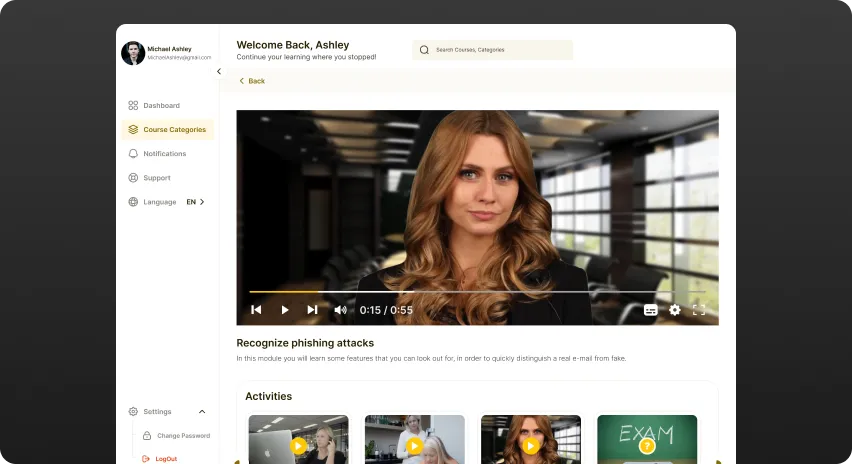This screenshot has width=852, height=464.
Task: Open video player settings gear
Action: click(x=675, y=310)
